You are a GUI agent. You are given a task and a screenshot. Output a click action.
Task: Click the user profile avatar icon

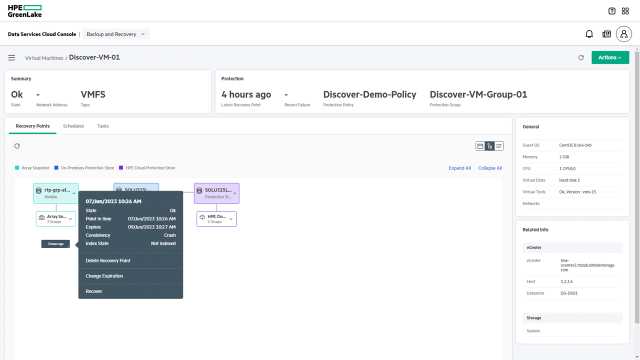point(624,34)
